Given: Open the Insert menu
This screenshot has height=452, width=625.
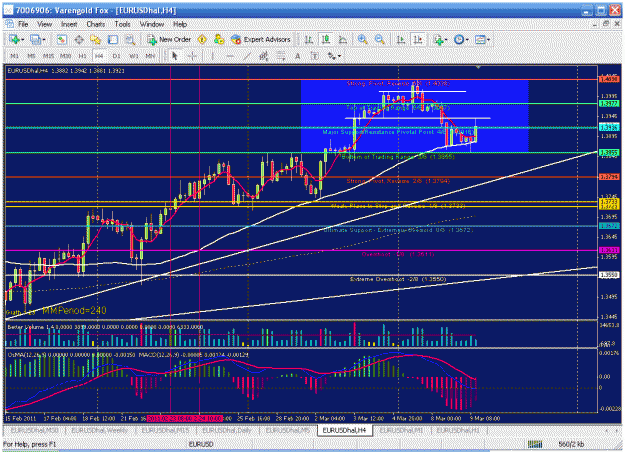Looking at the screenshot, I should pyautogui.click(x=69, y=24).
